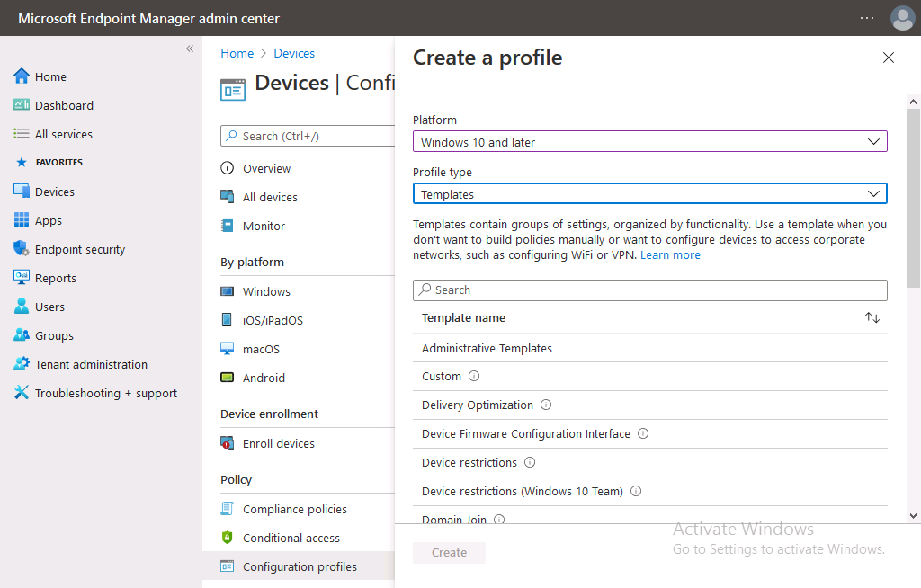The height and width of the screenshot is (588, 921).
Task: Click the macOS monitor icon
Action: coord(228,348)
